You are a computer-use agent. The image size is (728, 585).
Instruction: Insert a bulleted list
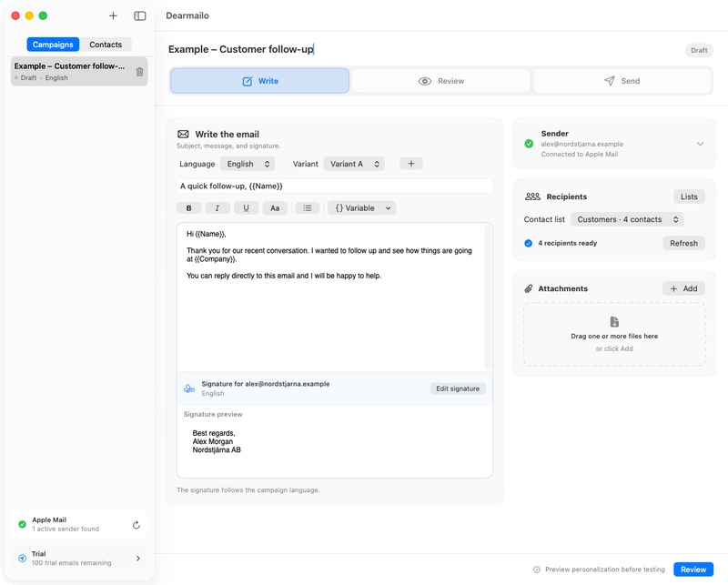308,208
